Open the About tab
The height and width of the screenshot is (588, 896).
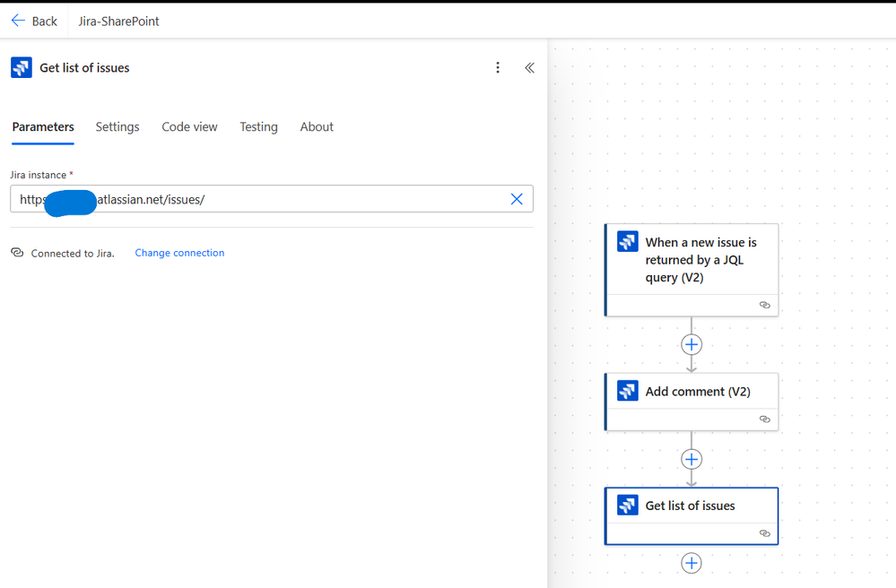tap(317, 126)
